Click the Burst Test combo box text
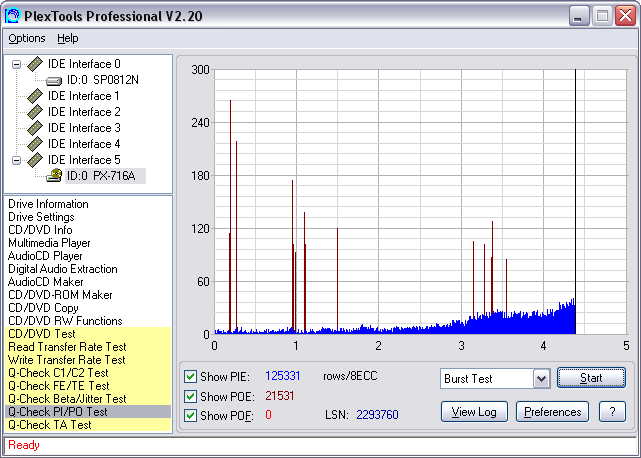The height and width of the screenshot is (458, 641). pos(468,379)
